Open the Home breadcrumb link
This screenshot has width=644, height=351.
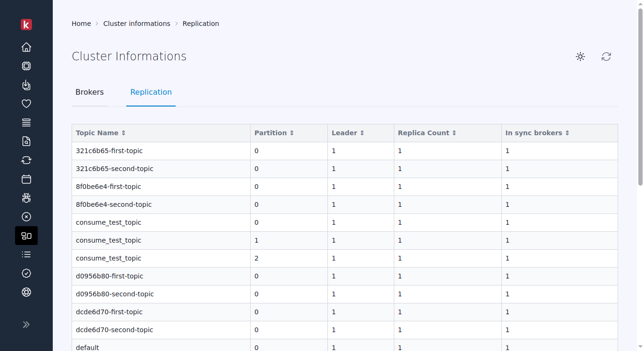81,23
